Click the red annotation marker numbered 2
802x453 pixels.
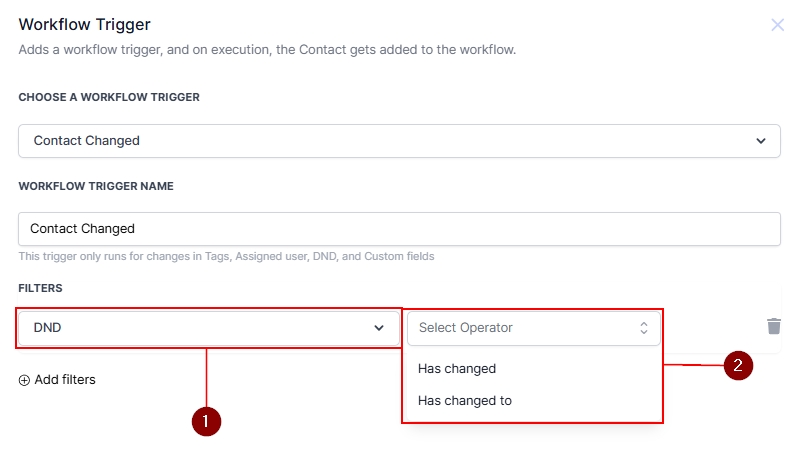click(738, 365)
